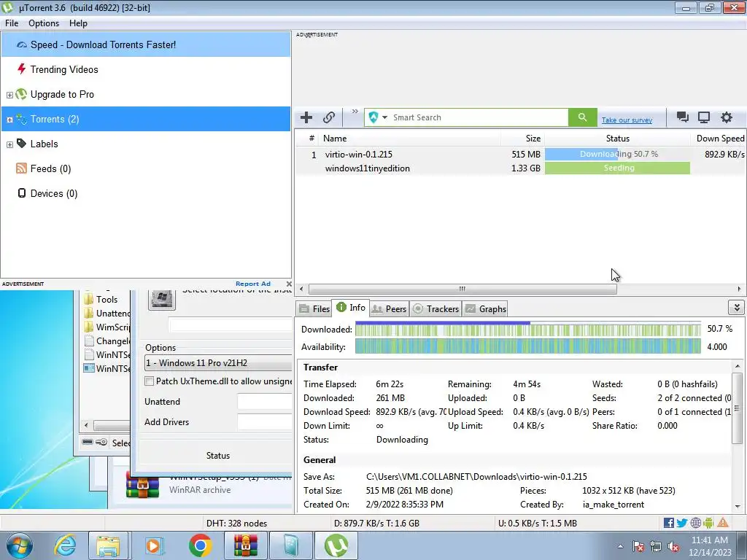The image size is (747, 560).
Task: Click the warning triangle status icon
Action: (x=723, y=523)
